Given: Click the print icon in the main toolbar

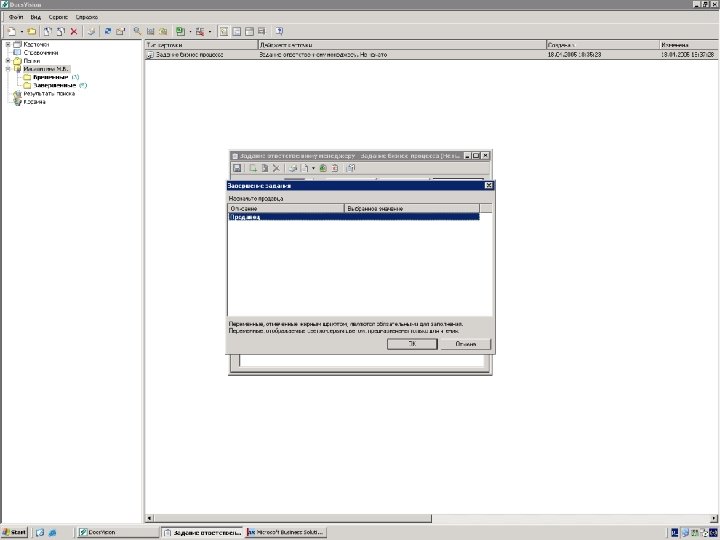Looking at the screenshot, I should click(92, 31).
